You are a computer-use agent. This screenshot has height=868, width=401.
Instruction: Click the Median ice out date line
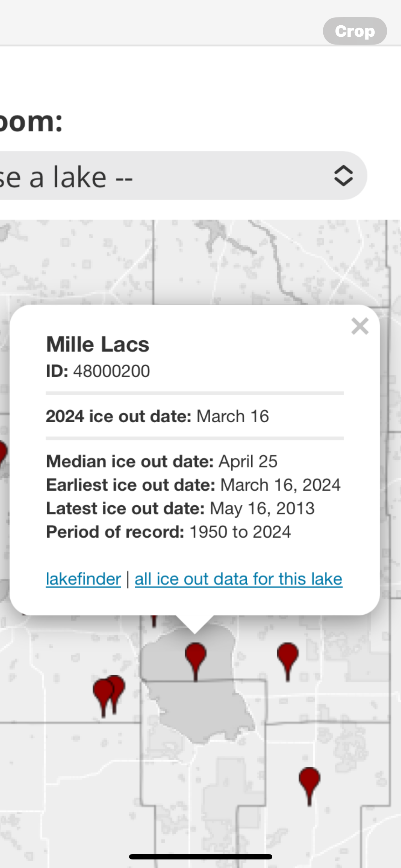161,461
